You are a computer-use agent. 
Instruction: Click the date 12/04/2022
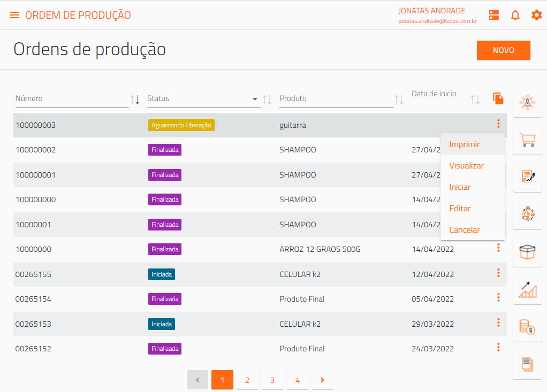click(x=432, y=274)
